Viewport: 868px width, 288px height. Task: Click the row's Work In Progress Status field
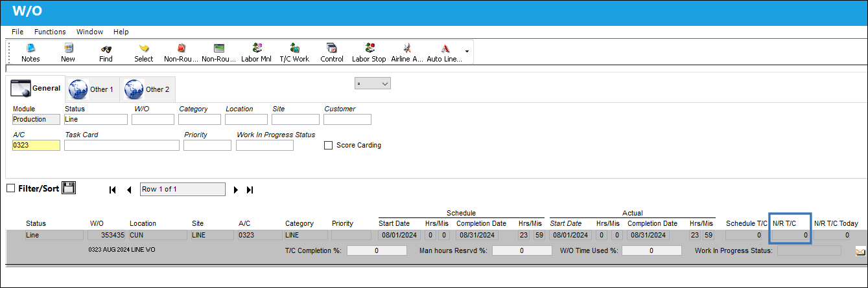(x=809, y=250)
